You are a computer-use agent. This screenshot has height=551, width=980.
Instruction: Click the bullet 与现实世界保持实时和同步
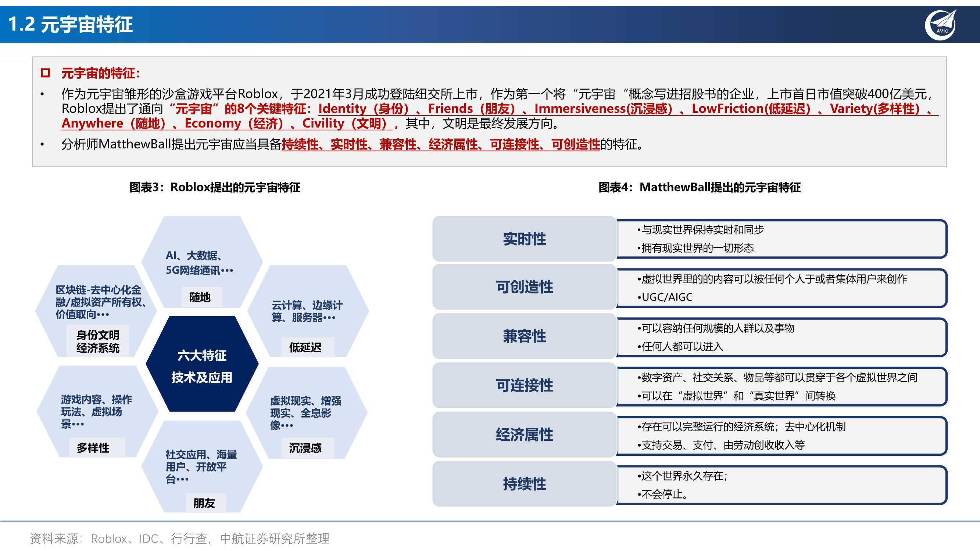tap(700, 230)
